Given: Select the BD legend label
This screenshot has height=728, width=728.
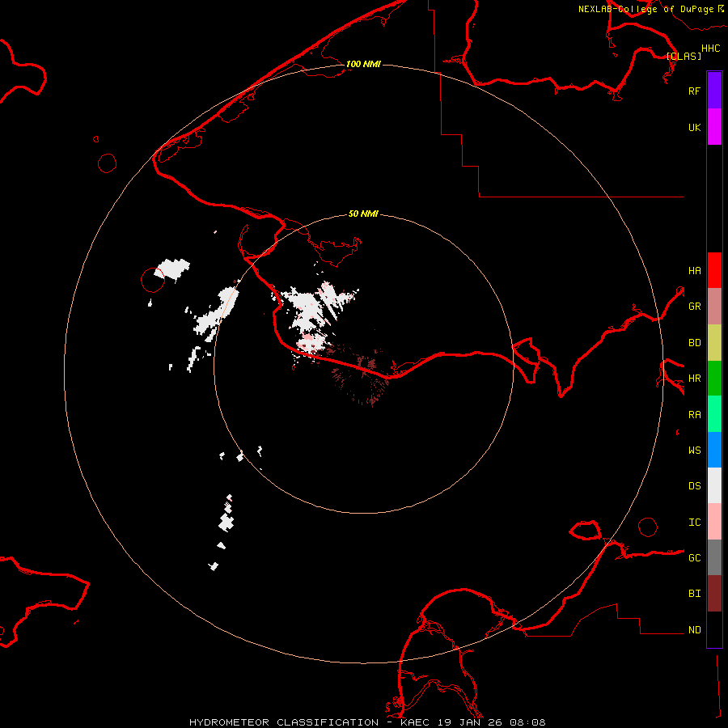Looking at the screenshot, I should pos(694,343).
